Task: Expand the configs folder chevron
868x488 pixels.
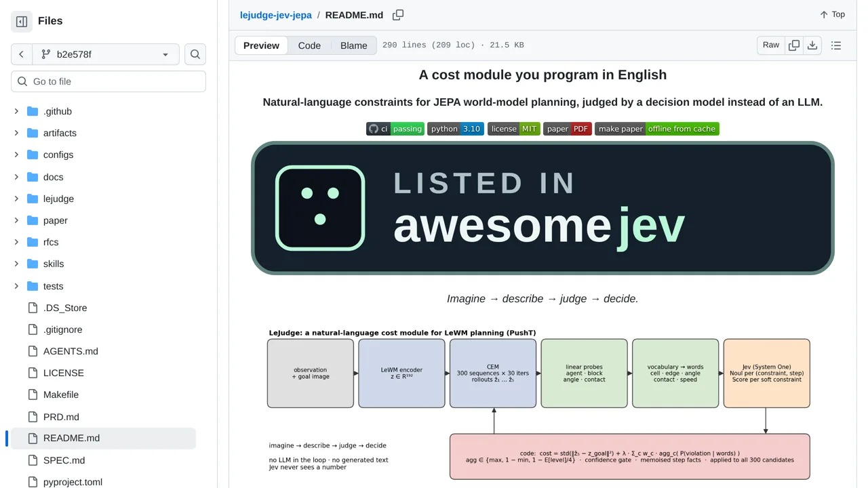Action: pos(16,155)
